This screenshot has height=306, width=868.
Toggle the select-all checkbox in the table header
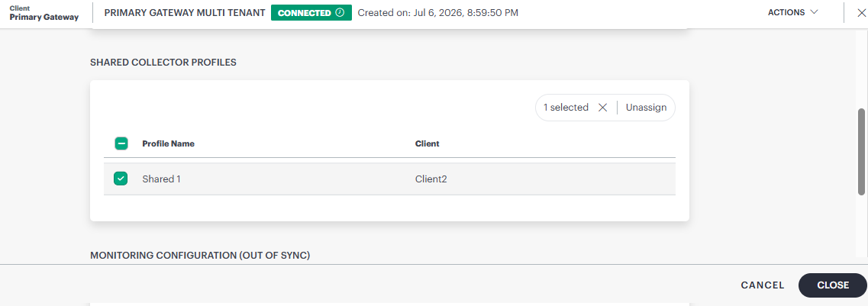pos(121,144)
